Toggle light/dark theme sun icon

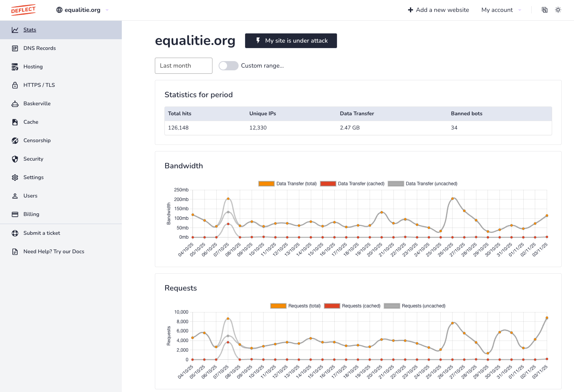click(558, 10)
